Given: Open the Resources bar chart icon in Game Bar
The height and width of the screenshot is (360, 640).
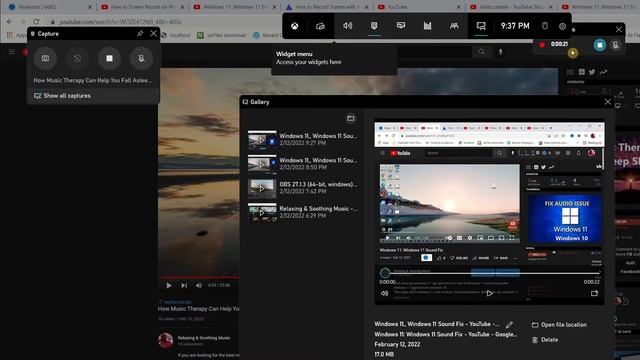Looking at the screenshot, I should 427,26.
